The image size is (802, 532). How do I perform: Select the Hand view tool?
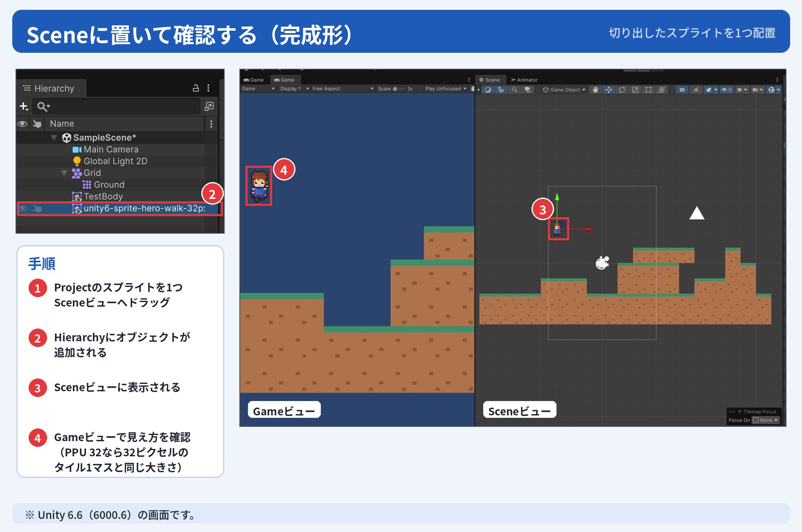[x=595, y=90]
